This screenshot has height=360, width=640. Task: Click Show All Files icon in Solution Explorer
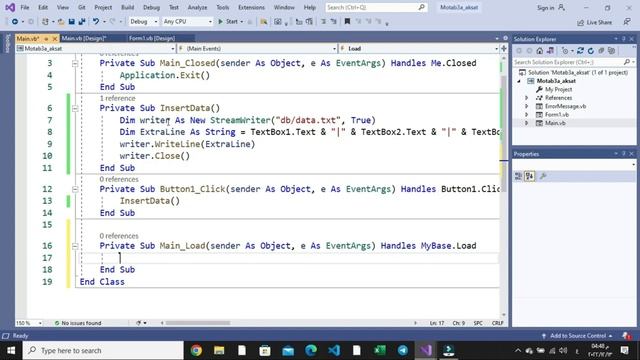coord(611,51)
